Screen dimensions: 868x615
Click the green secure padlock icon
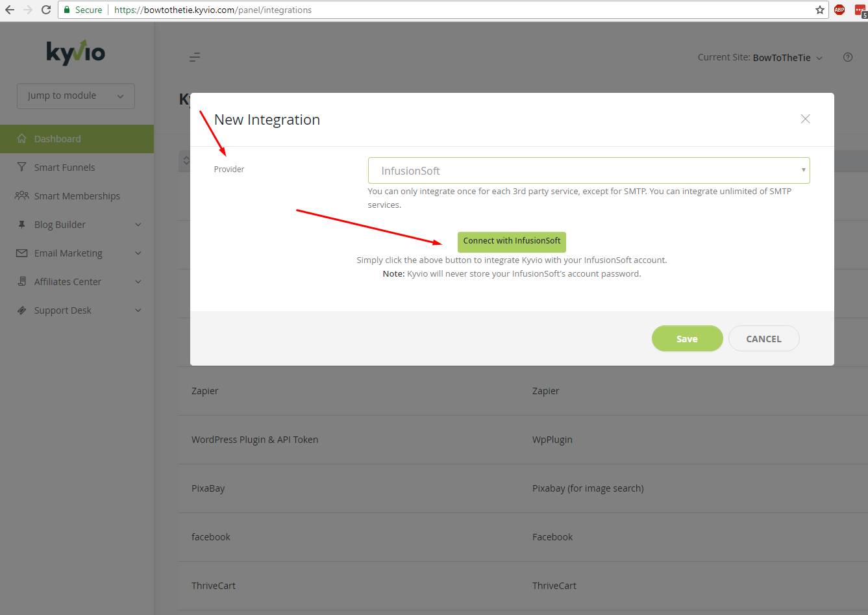(67, 10)
